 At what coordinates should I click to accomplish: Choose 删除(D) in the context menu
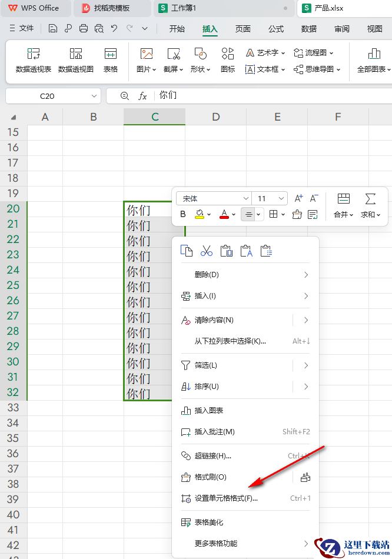coord(245,275)
